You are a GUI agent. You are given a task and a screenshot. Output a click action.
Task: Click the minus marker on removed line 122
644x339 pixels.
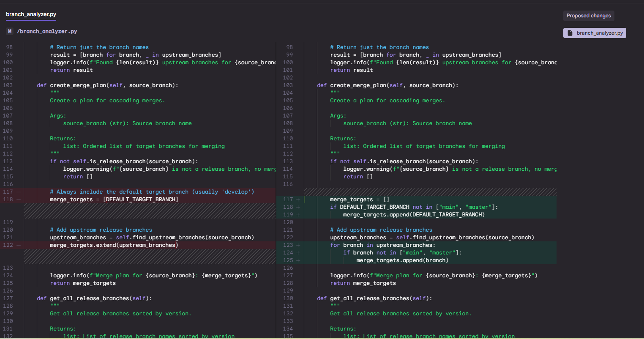pos(19,245)
